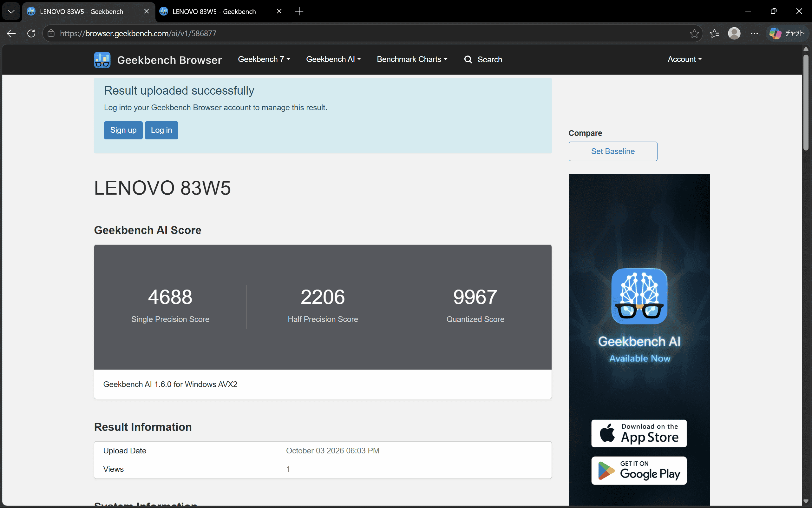Click the Search magnifier icon

[468, 59]
